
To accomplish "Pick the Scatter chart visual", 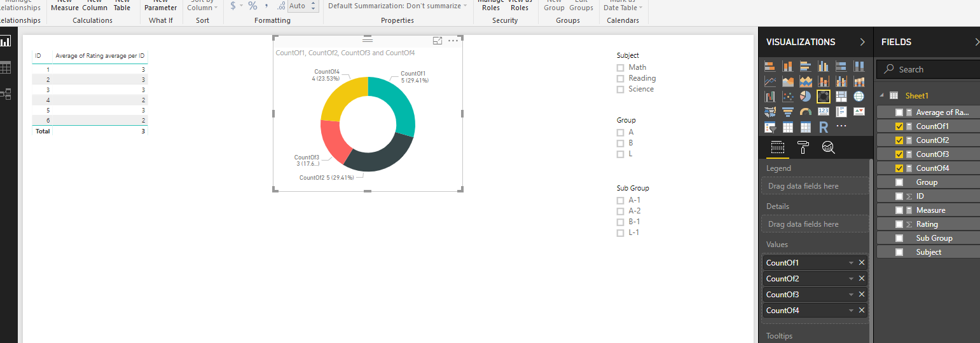I will 788,97.
